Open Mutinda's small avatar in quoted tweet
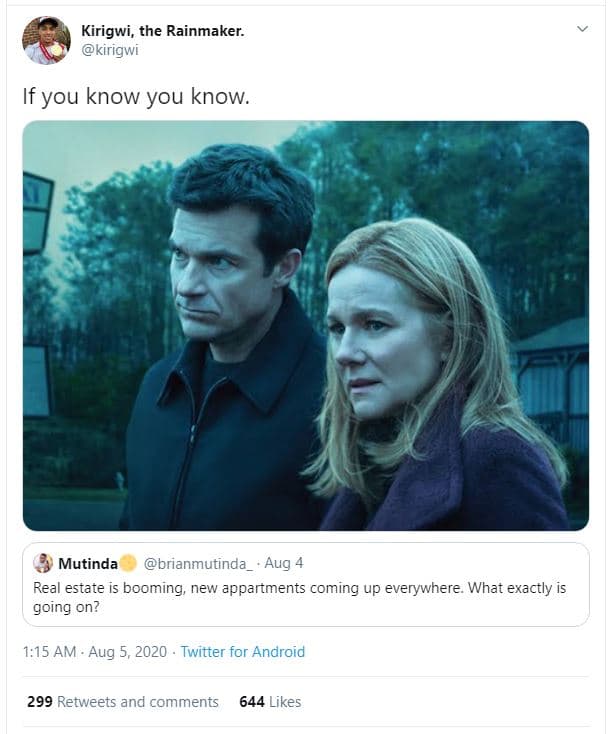The image size is (613, 734). click(43, 563)
